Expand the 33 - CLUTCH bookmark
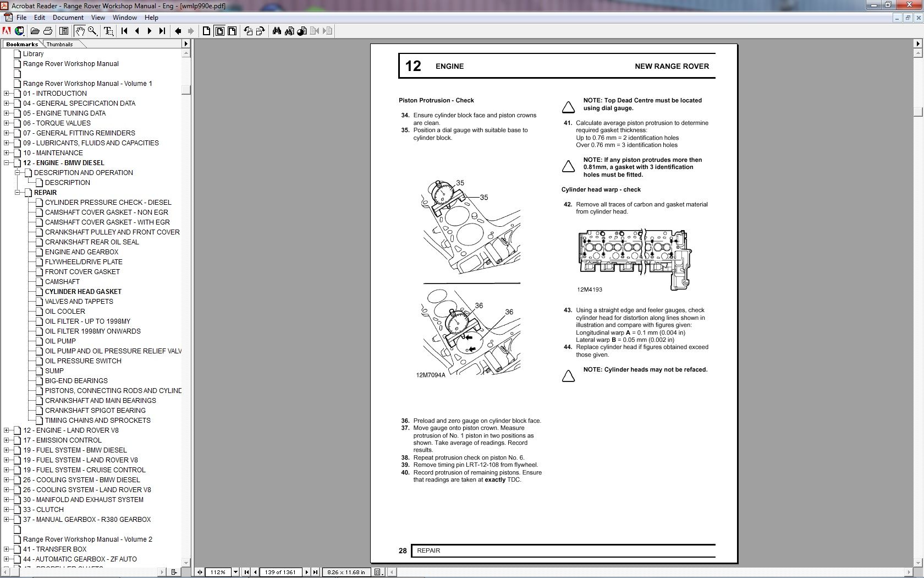Screen dimensions: 924x578 pos(7,510)
